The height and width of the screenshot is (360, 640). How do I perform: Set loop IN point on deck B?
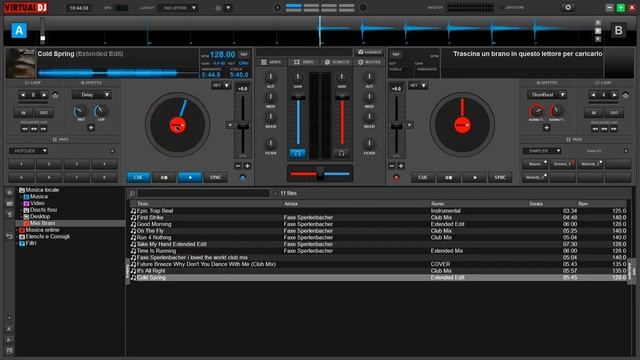(x=593, y=113)
